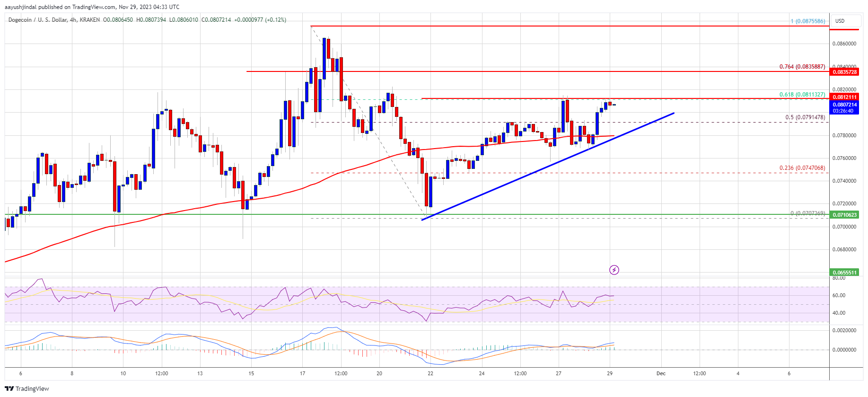
Task: Click the 0.236 (0.0747068) Fibonacci level label
Action: point(802,168)
